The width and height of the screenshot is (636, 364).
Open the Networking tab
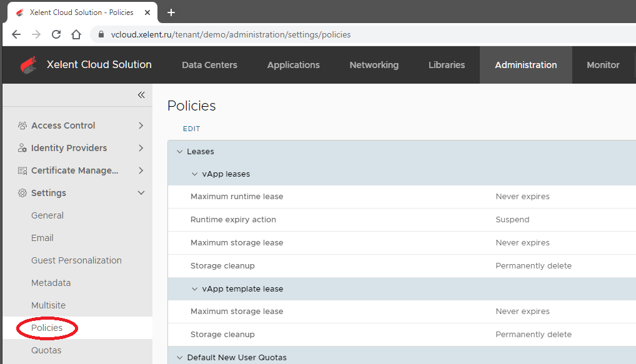374,65
